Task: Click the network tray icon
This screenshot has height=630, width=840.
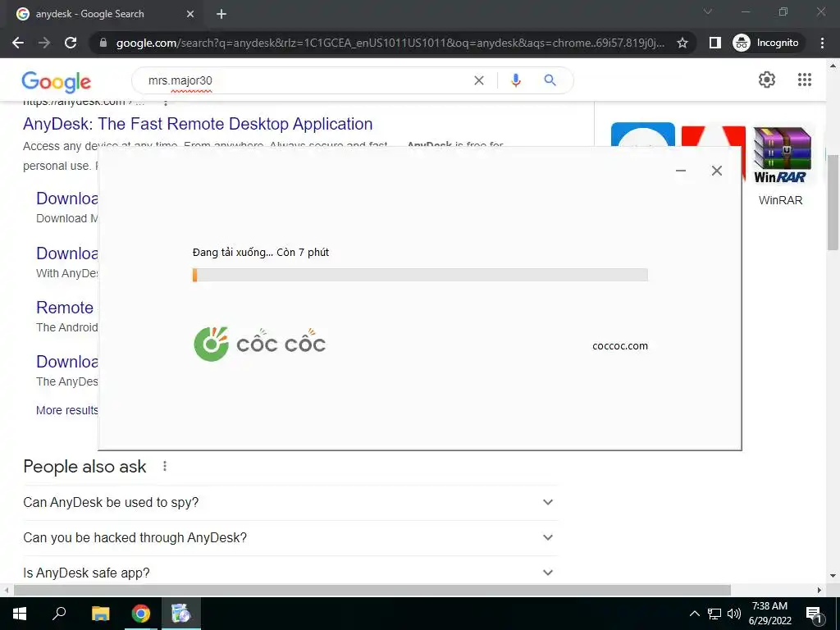Action: [x=714, y=614]
